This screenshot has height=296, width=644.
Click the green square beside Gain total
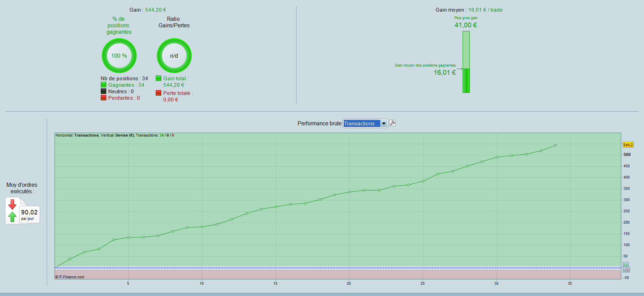click(x=159, y=78)
